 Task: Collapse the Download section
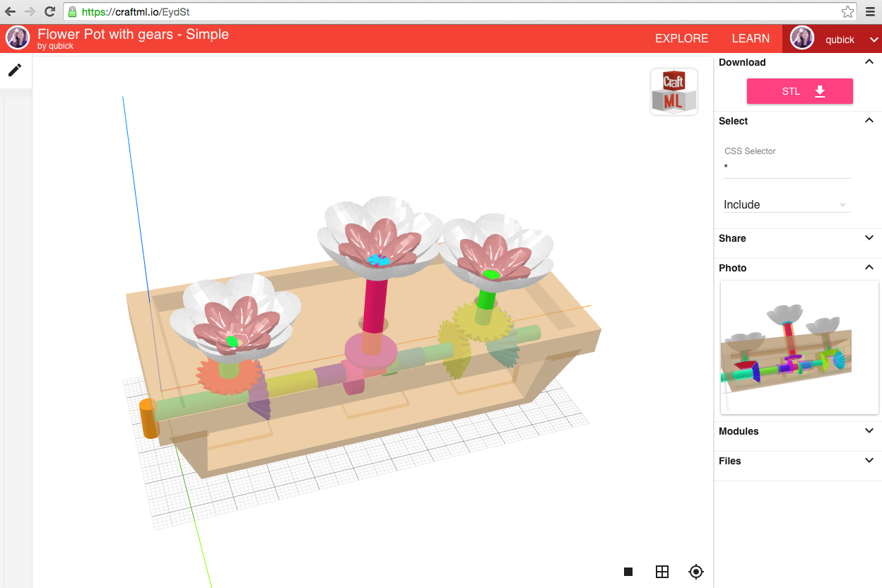click(869, 62)
